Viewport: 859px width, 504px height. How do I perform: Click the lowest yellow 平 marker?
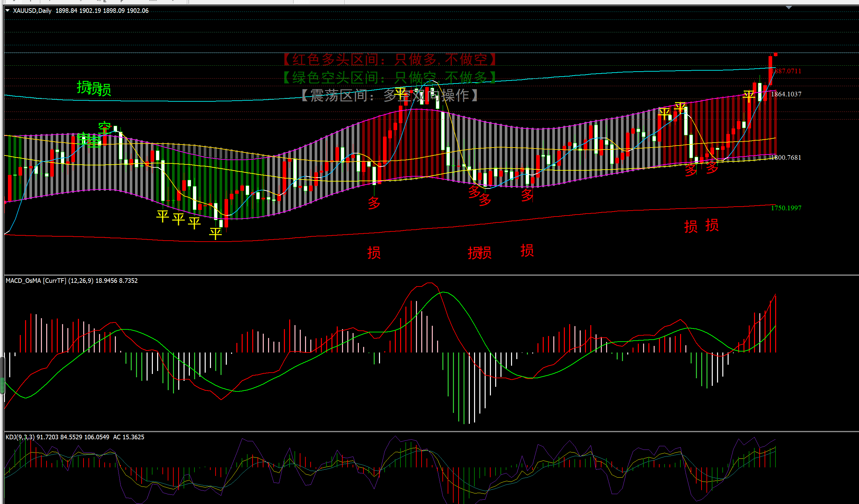pyautogui.click(x=216, y=234)
